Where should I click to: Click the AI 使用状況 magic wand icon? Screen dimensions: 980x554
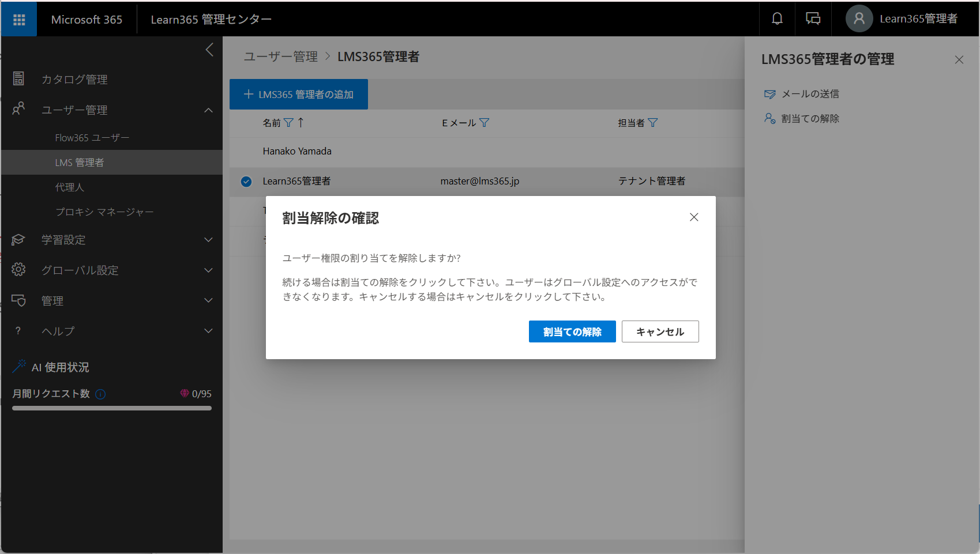coord(19,366)
